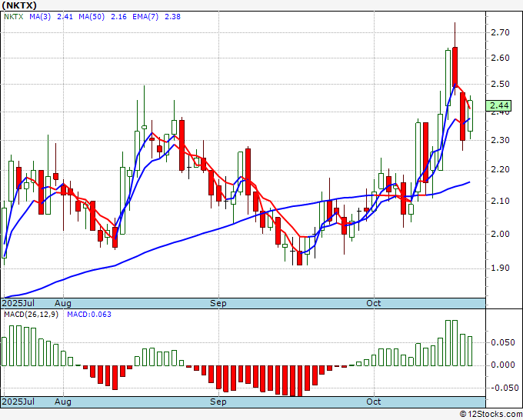Select the EMA(7) legend label

coord(145,17)
